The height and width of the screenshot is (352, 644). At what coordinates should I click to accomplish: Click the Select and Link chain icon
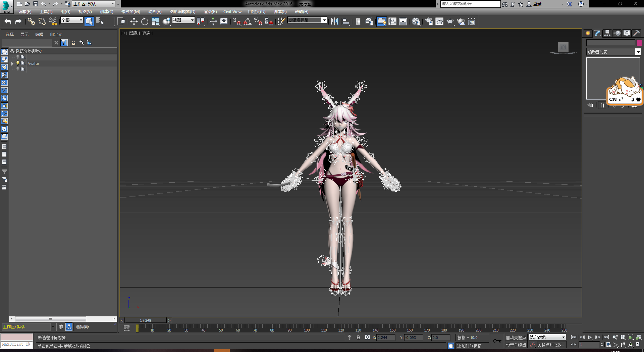pyautogui.click(x=31, y=22)
